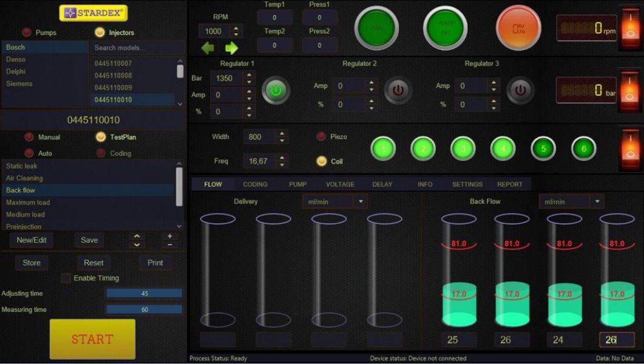Click the green right arrow under RPM

coord(231,49)
